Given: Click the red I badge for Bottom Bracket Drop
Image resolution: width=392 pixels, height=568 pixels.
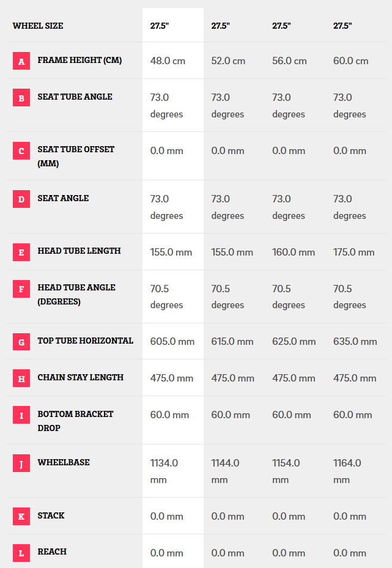Looking at the screenshot, I should [x=21, y=416].
